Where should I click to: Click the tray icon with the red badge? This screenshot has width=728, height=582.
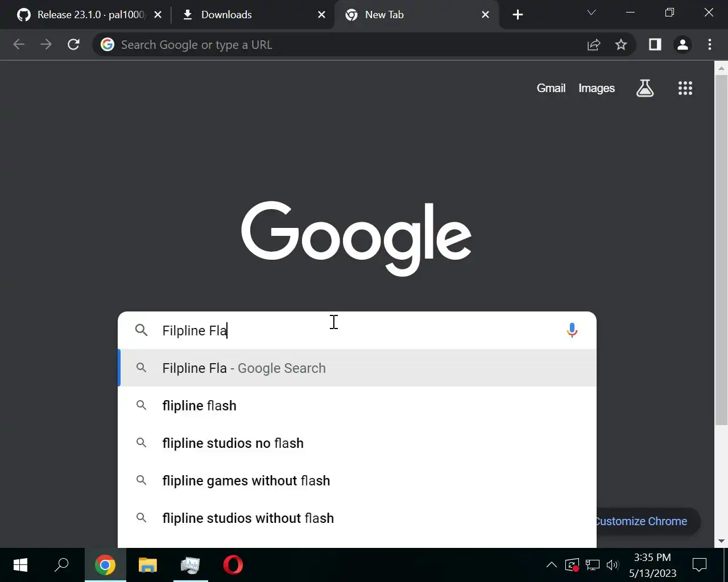572,565
